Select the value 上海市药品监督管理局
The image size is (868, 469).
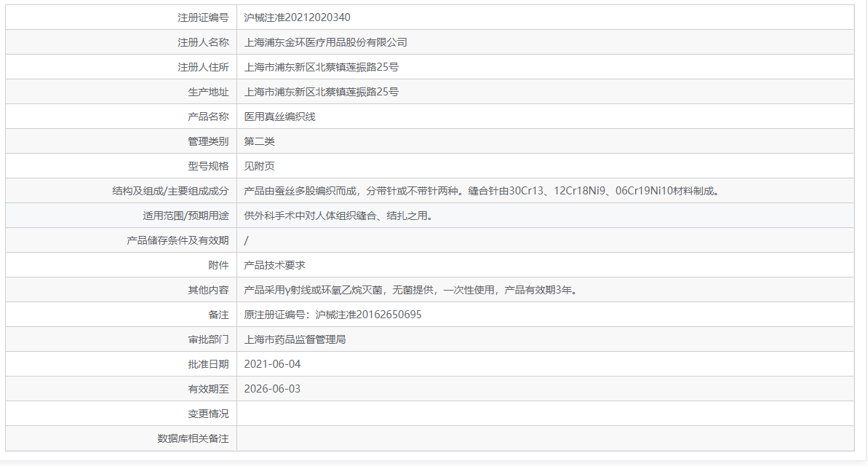click(x=295, y=339)
